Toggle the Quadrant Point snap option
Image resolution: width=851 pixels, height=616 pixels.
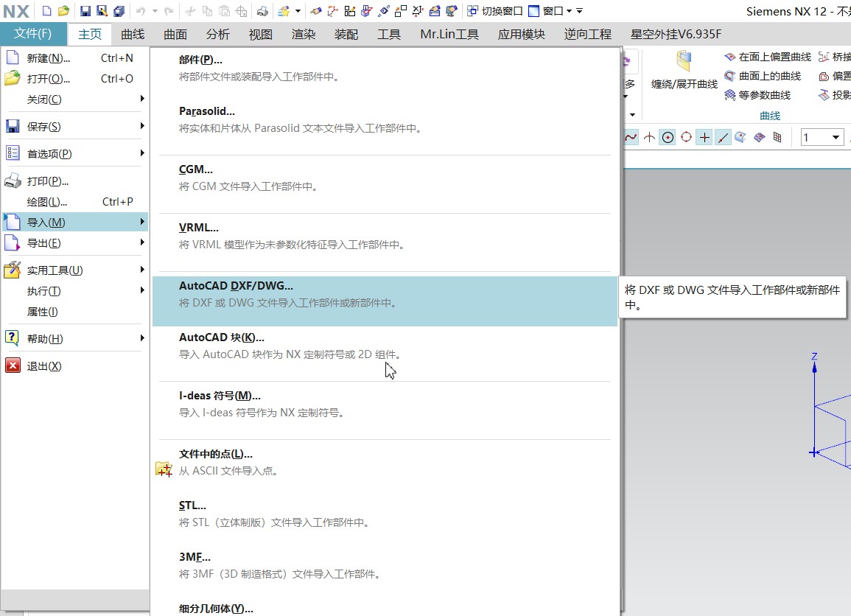[686, 137]
